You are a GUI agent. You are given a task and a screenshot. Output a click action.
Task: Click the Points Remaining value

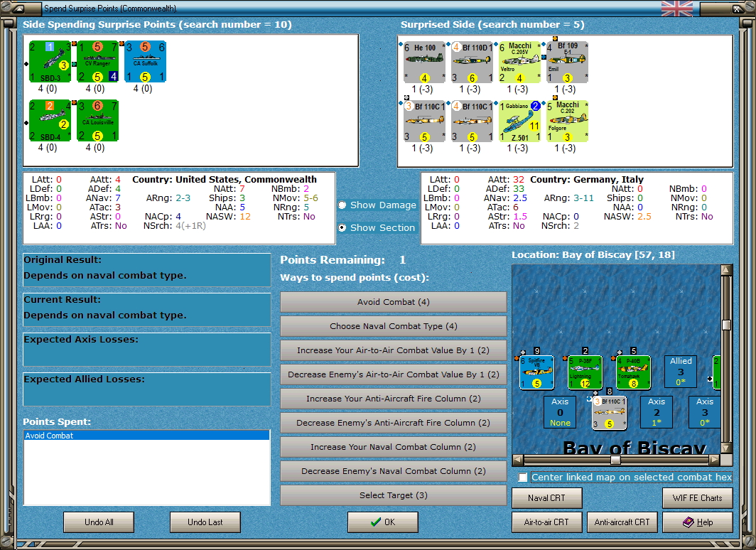(403, 260)
